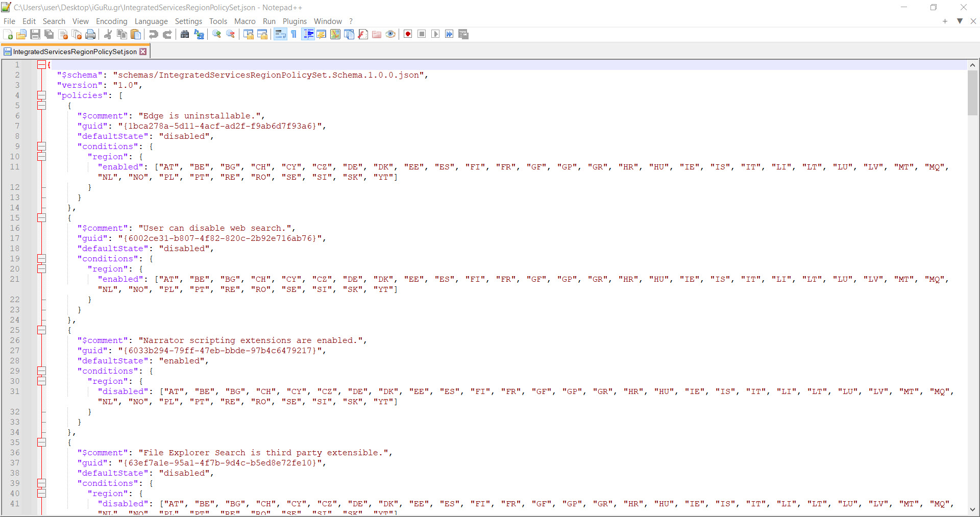Click the vertical scrollbar thumb

click(x=972, y=92)
